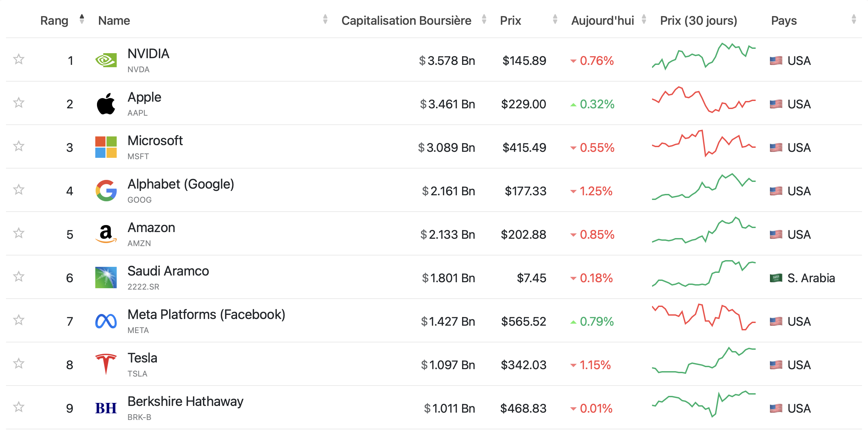The width and height of the screenshot is (868, 430).
Task: Click the Berkshire Hathaway BH logo
Action: tap(106, 408)
